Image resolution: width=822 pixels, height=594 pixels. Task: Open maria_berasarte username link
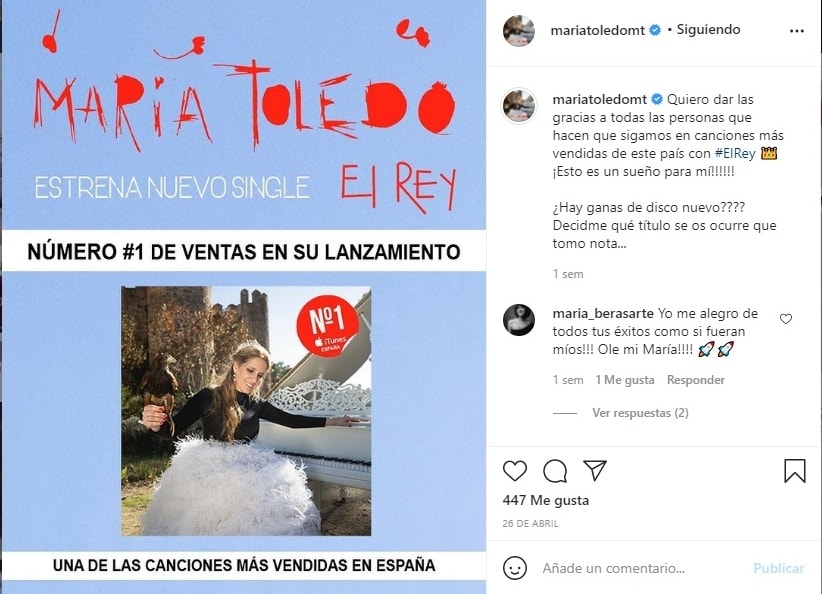point(603,313)
